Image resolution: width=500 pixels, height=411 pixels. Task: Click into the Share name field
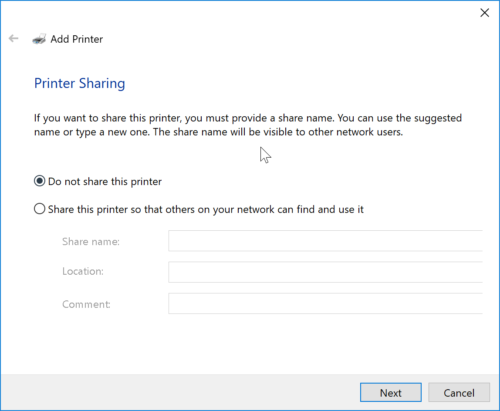coord(325,241)
